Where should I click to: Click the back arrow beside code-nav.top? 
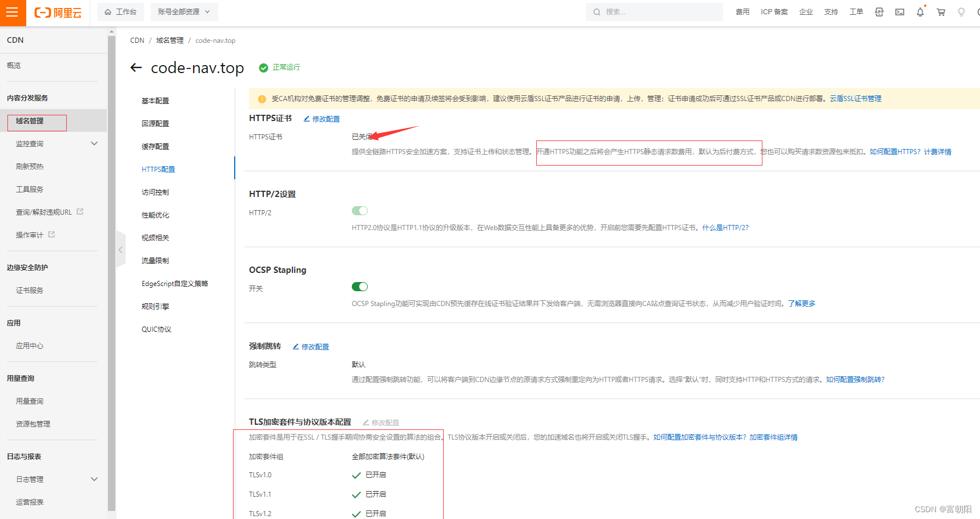136,68
